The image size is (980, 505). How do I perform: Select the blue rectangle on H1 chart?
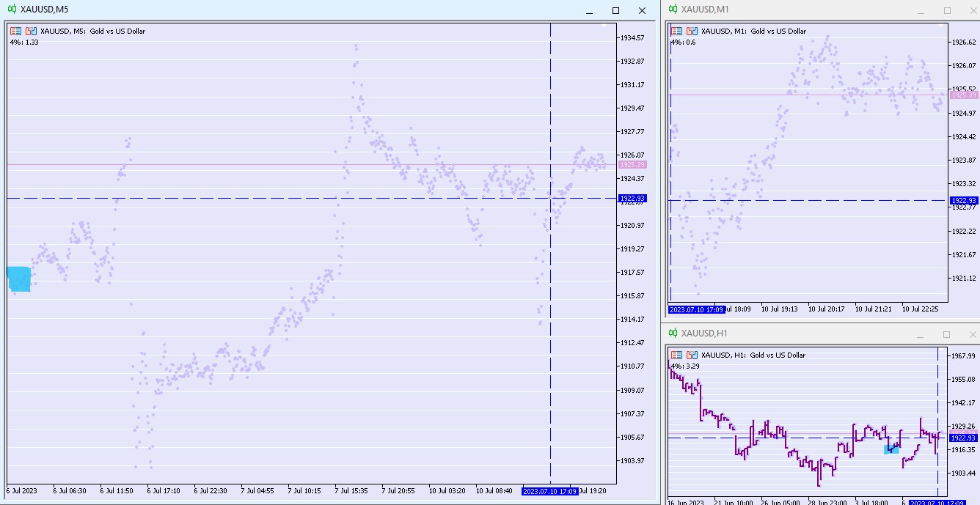tap(891, 449)
